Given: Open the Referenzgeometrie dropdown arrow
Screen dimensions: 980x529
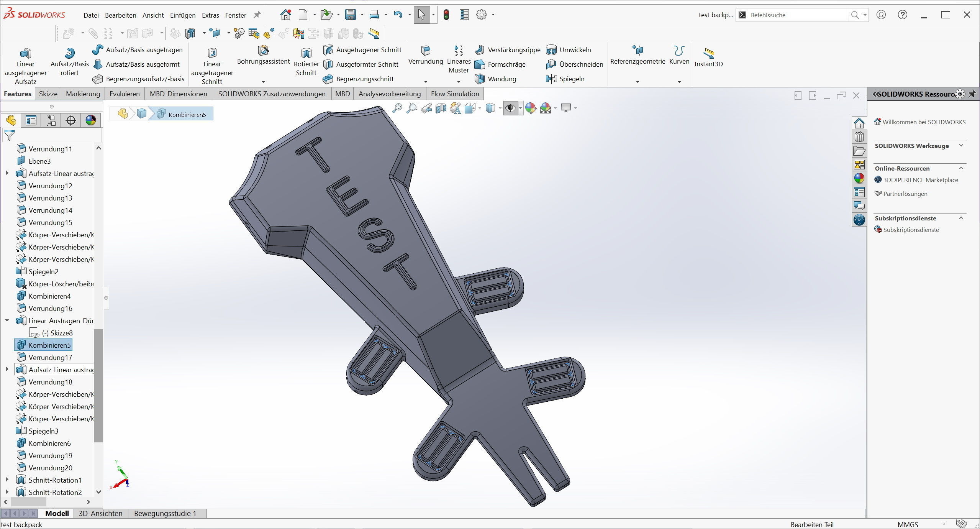Looking at the screenshot, I should [637, 82].
